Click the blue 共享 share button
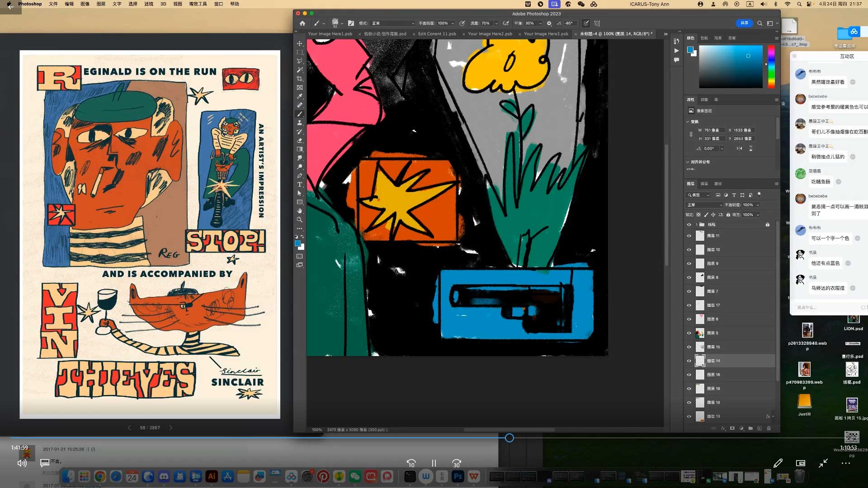The width and height of the screenshot is (868, 488). (744, 23)
